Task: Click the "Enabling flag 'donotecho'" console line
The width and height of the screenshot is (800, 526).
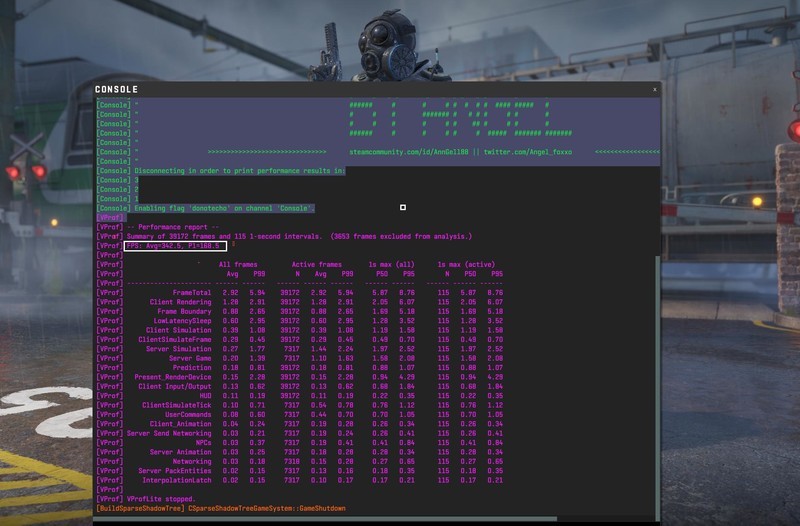Action: click(x=224, y=208)
